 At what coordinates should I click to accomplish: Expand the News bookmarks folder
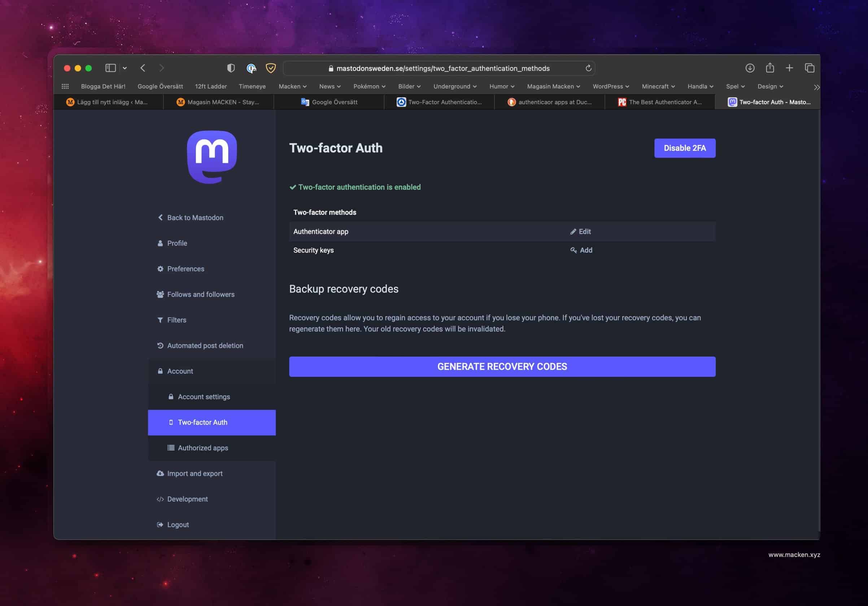point(330,87)
